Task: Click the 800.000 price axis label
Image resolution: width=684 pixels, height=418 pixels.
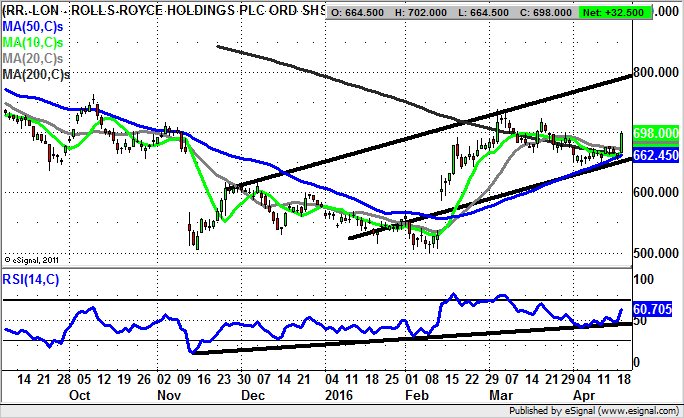Action: pos(656,73)
